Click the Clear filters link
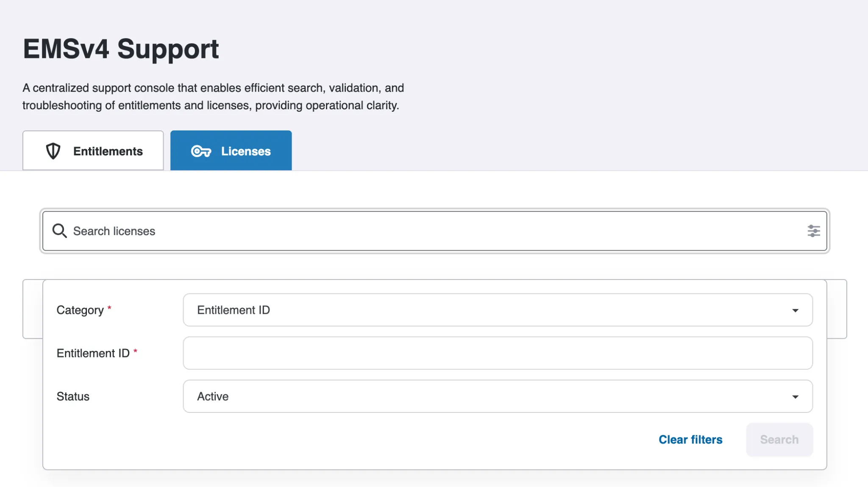 click(690, 440)
